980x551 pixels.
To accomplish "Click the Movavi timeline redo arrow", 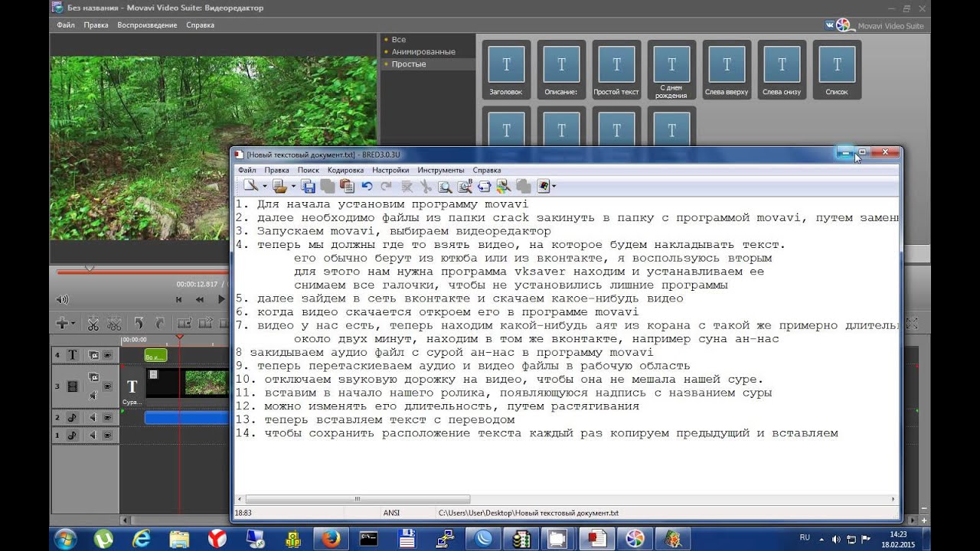I will pos(159,324).
